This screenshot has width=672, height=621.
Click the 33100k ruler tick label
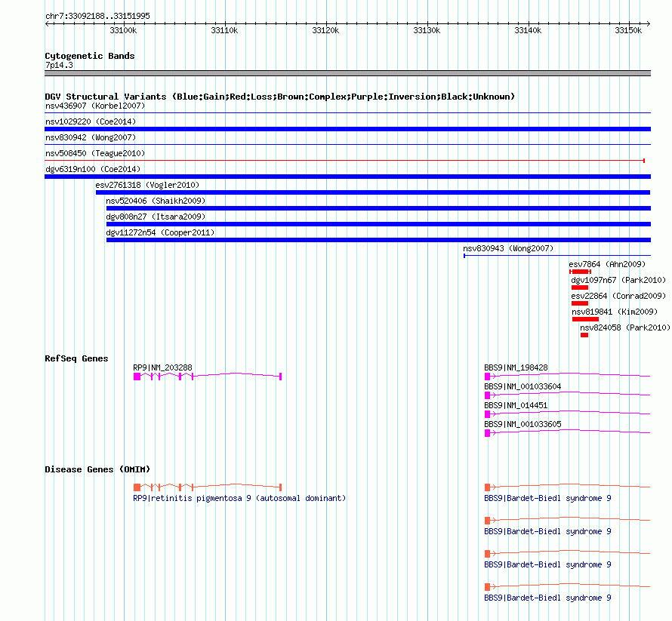(x=123, y=30)
